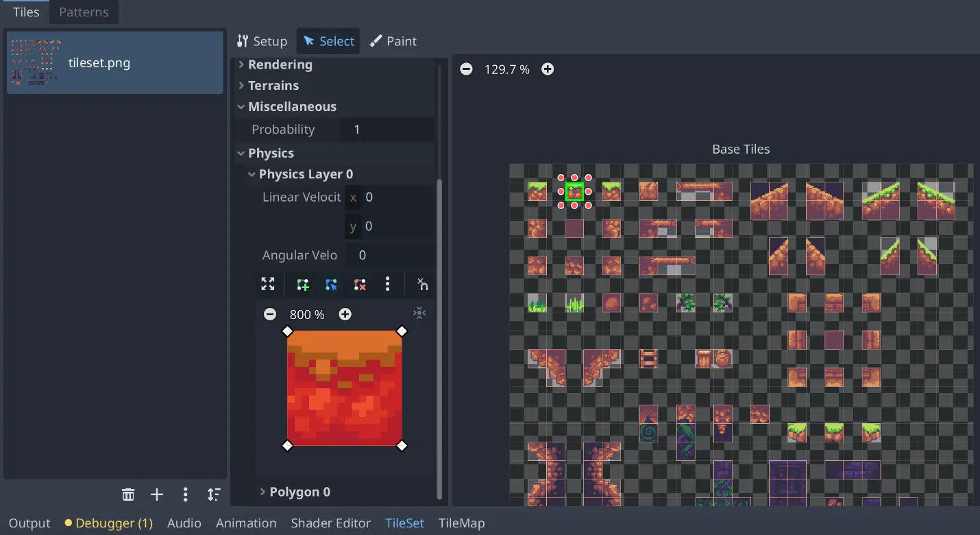Image resolution: width=980 pixels, height=535 pixels.
Task: Open the TileMap bottom panel
Action: pyautogui.click(x=461, y=523)
